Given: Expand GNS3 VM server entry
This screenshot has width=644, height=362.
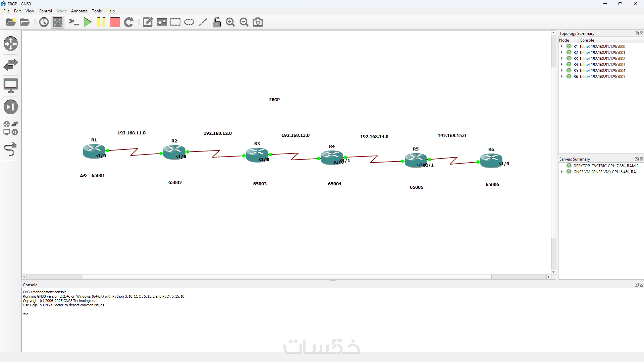Looking at the screenshot, I should coord(561,172).
